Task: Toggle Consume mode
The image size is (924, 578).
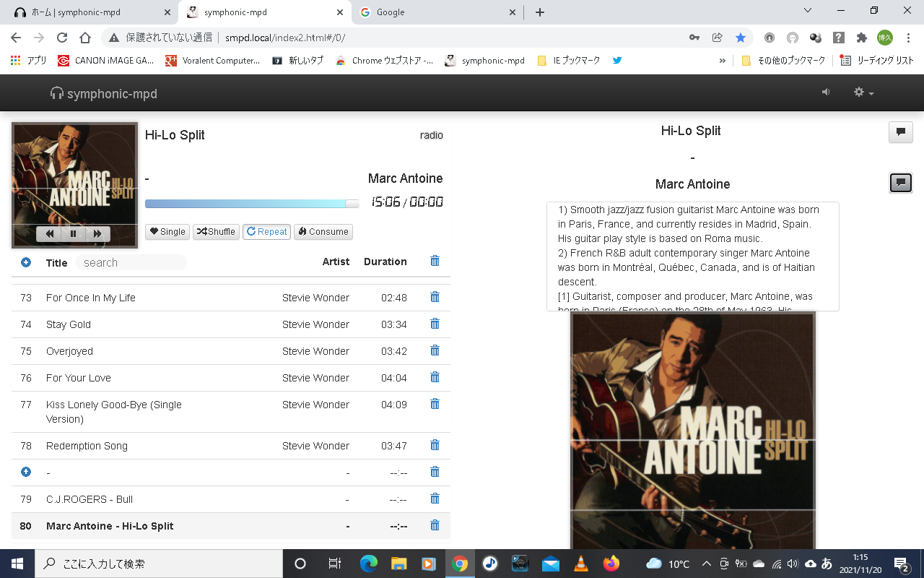Action: [323, 232]
